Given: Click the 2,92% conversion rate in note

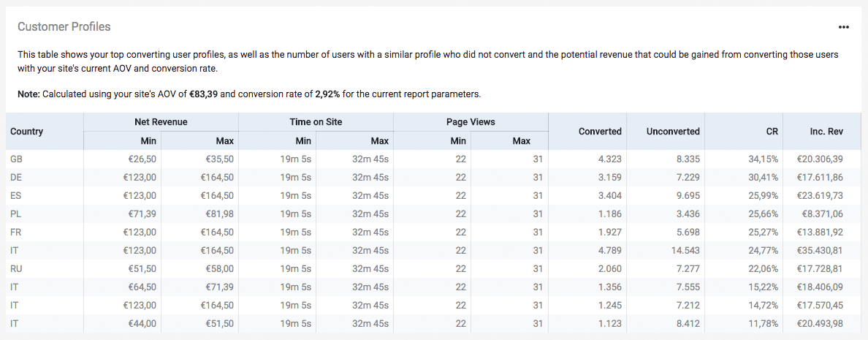Looking at the screenshot, I should (x=328, y=94).
